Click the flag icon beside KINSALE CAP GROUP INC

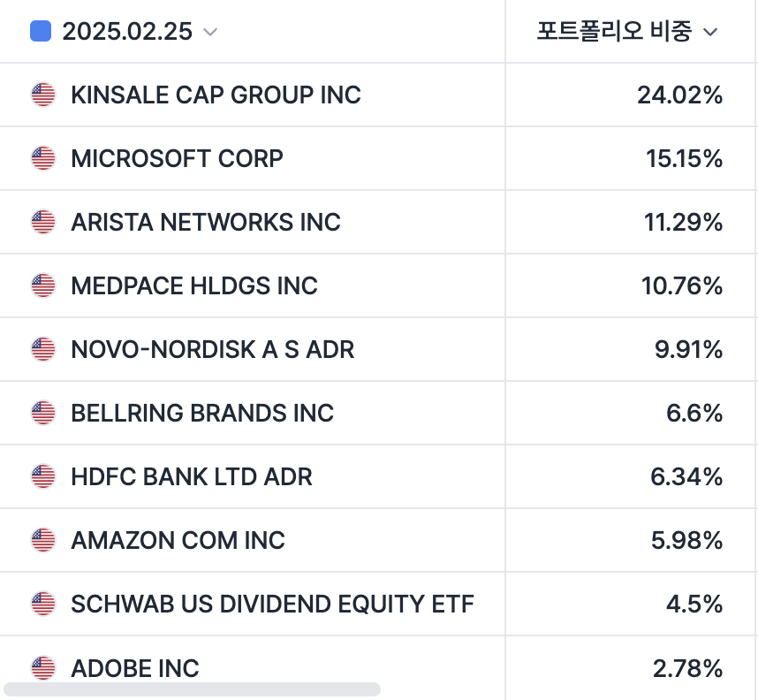[x=42, y=95]
